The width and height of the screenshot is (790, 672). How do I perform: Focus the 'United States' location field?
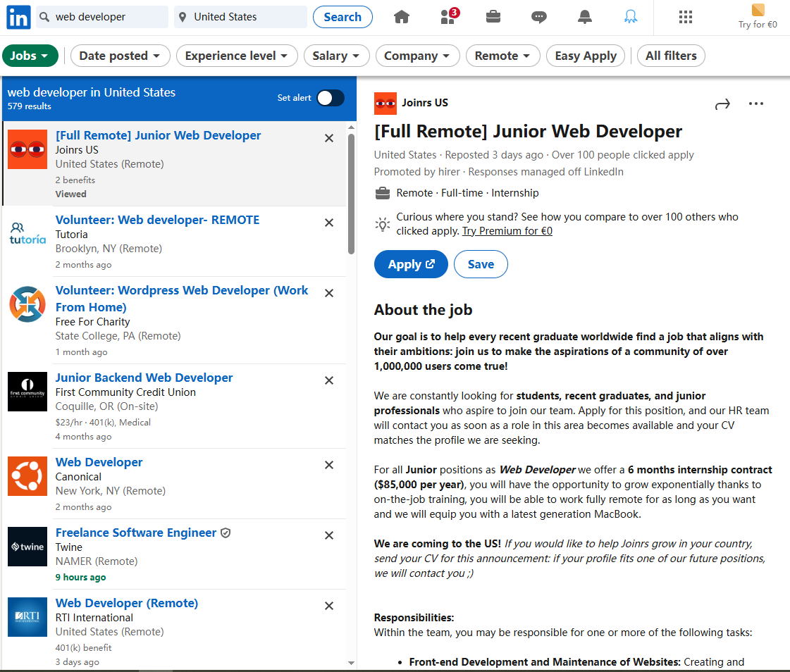pyautogui.click(x=240, y=17)
